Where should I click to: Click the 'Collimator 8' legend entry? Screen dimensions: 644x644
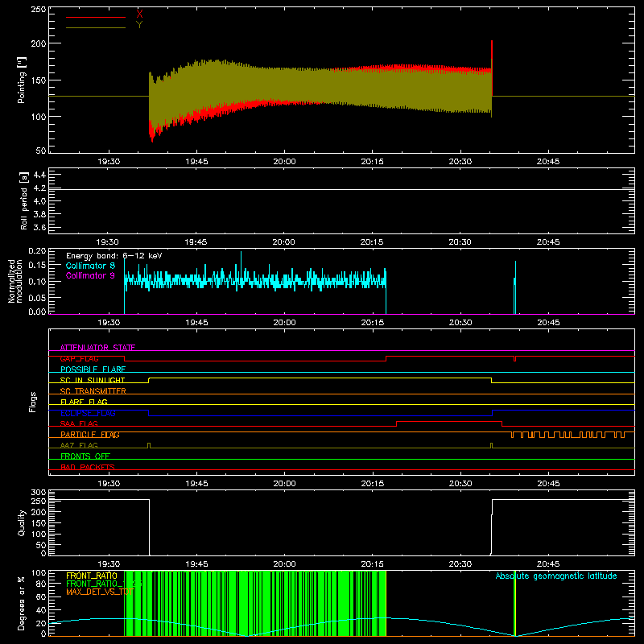coord(90,266)
